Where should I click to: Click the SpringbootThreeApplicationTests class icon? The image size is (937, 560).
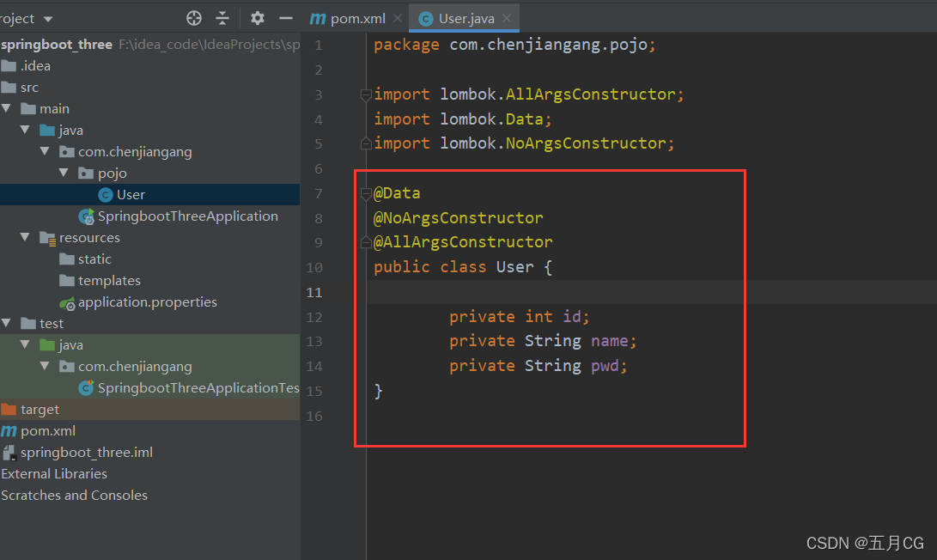[x=86, y=388]
